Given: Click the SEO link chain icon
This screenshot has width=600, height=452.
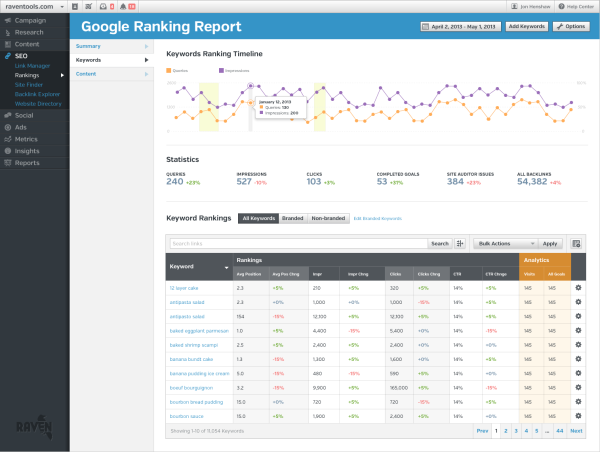Looking at the screenshot, I should 8,56.
